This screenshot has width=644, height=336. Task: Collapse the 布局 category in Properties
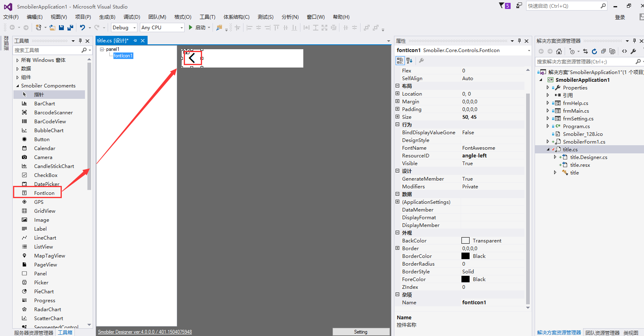(x=398, y=86)
